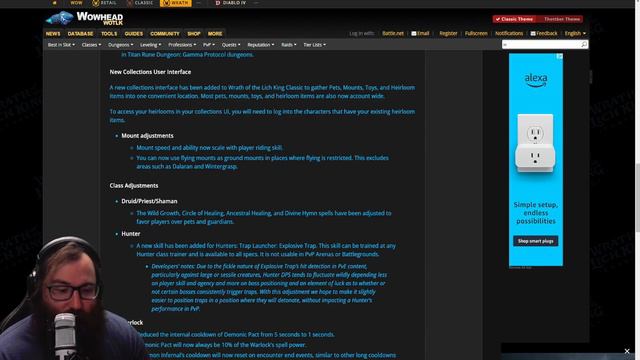Switch to the Thottbot Theme
Image resolution: width=640 pixels, height=360 pixels.
point(562,19)
